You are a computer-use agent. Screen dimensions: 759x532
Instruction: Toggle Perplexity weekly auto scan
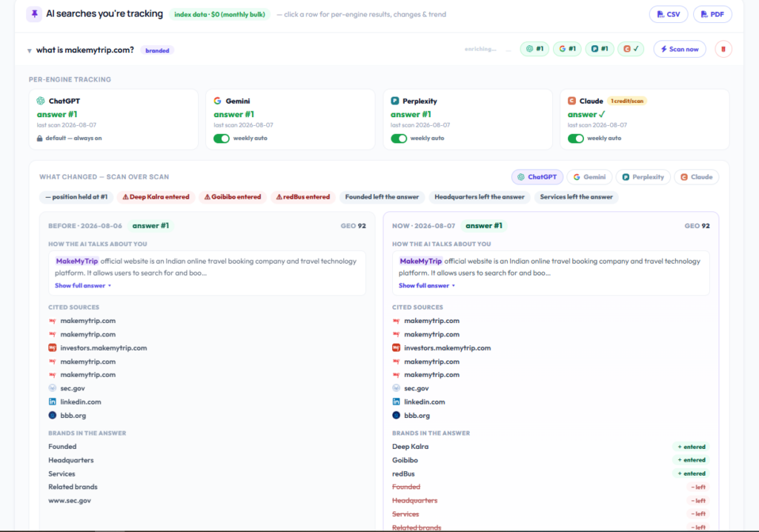coord(398,139)
